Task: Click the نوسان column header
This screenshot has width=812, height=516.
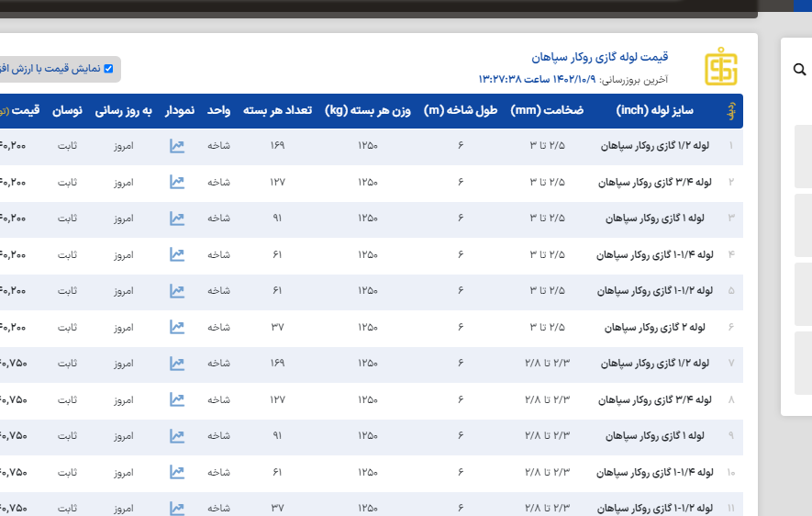Action: coord(67,111)
